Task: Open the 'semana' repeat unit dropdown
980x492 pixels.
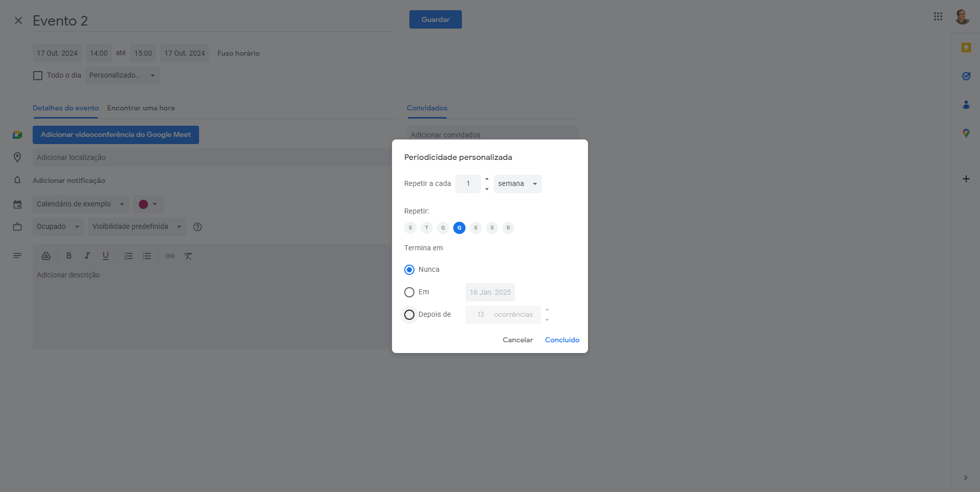Action: 518,184
